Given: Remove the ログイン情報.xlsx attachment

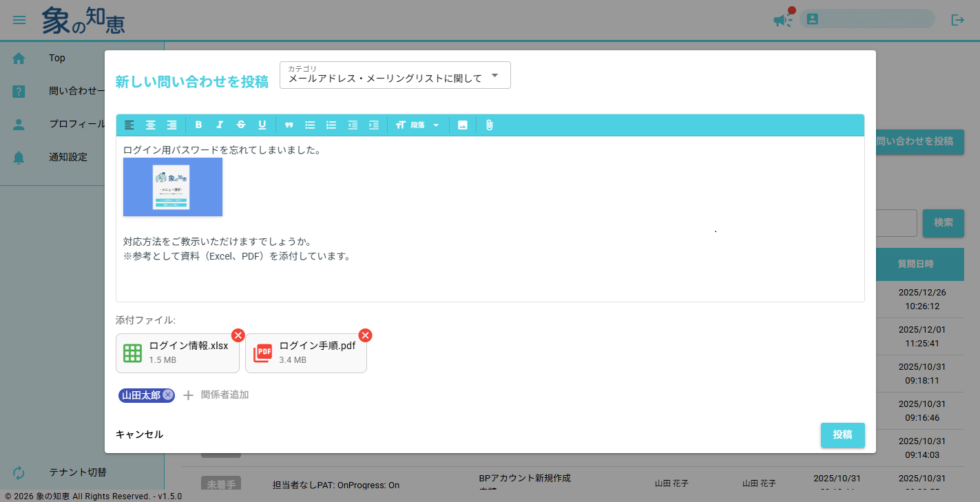Looking at the screenshot, I should coord(238,335).
